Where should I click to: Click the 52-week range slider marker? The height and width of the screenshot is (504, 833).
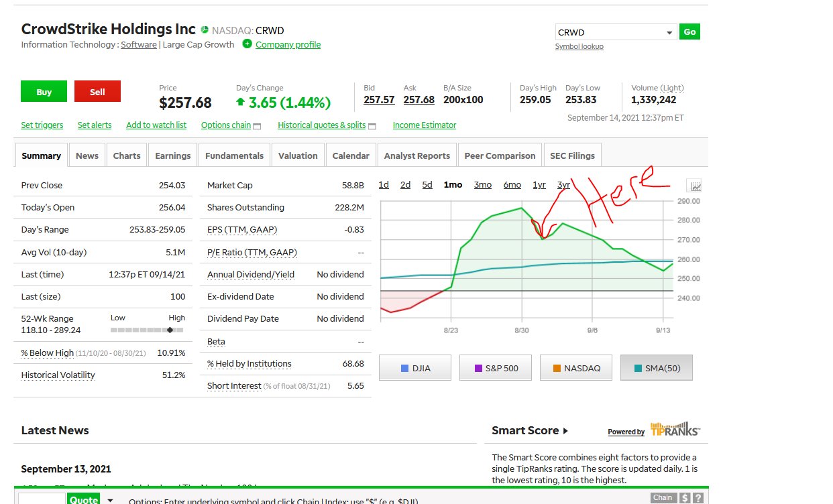[x=170, y=330]
